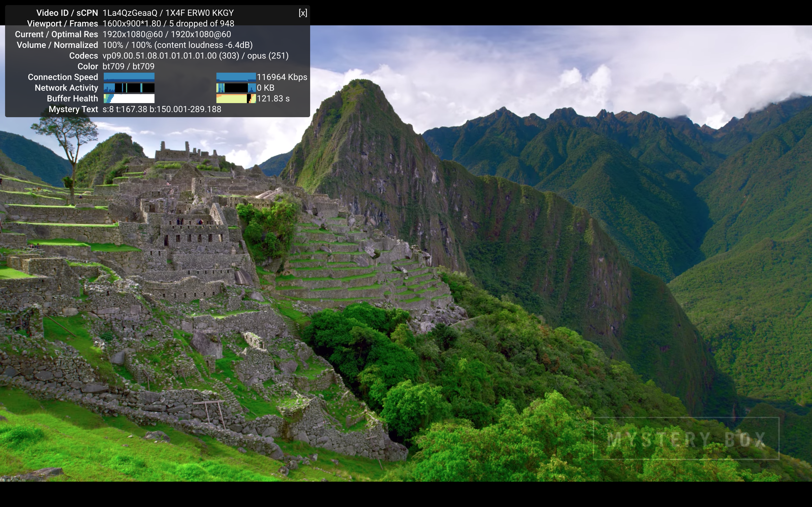
Task: Close the Stats for nerds overlay
Action: tap(303, 13)
